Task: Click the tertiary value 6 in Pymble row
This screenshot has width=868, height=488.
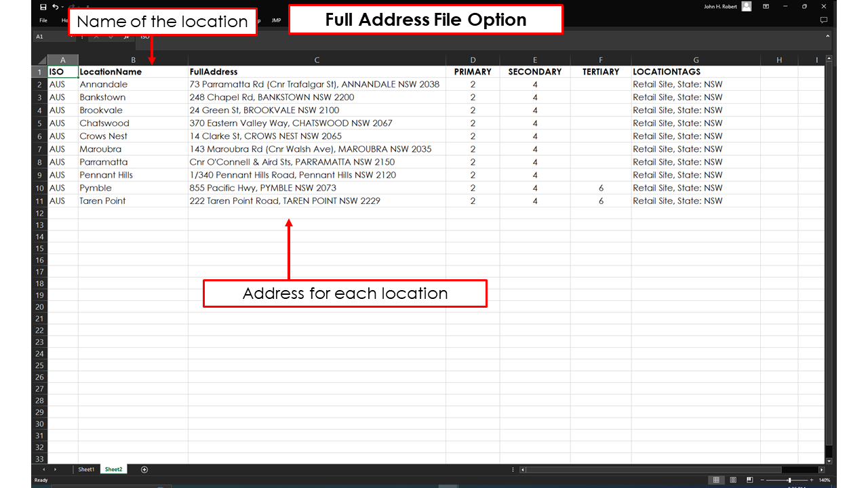Action: click(x=601, y=188)
